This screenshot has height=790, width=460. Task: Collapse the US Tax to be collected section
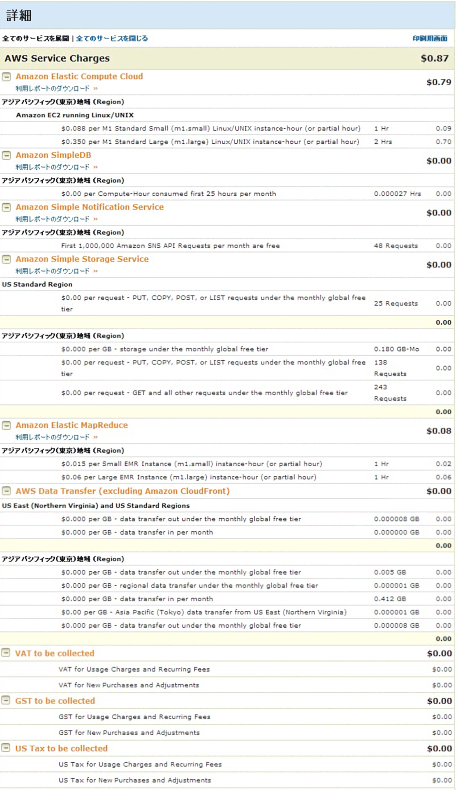click(x=6, y=748)
